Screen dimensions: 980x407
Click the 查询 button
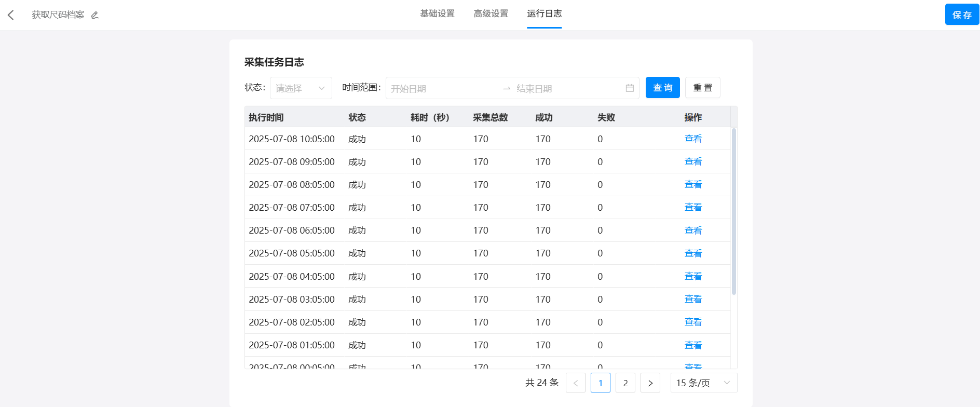click(662, 88)
